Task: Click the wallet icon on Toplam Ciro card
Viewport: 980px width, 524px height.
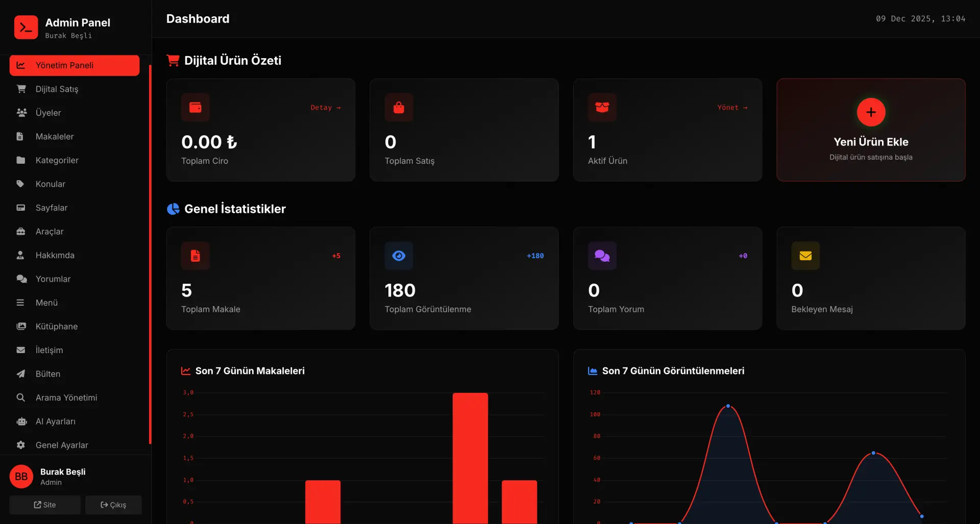Action: coord(195,108)
